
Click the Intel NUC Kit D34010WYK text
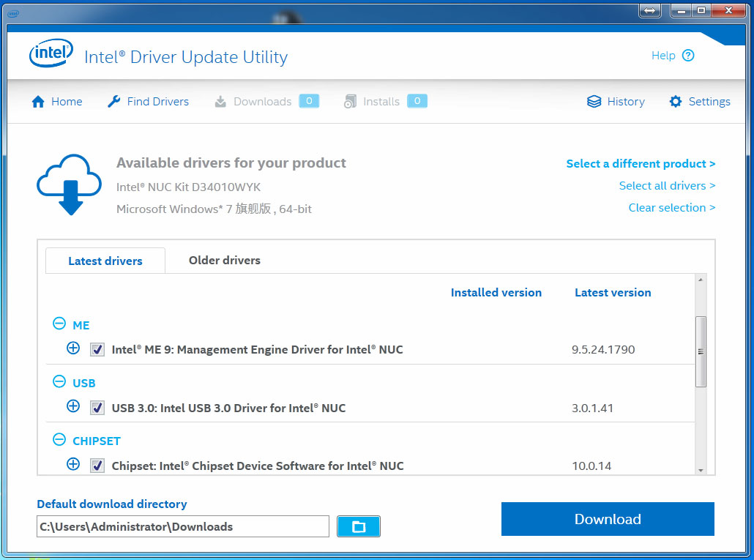coord(189,187)
